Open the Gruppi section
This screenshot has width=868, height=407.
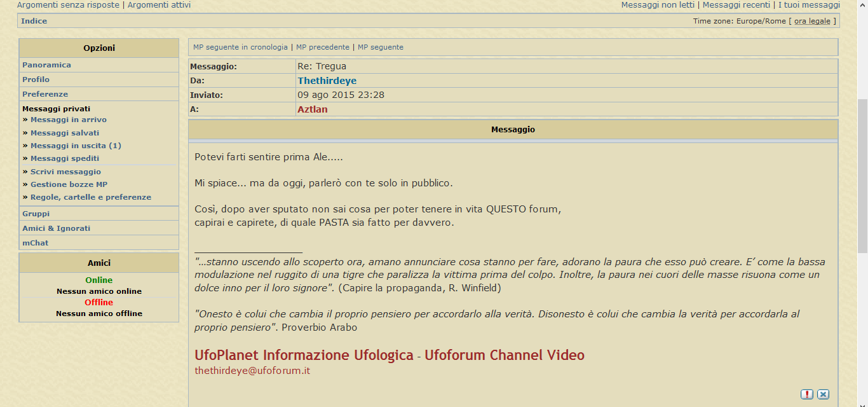click(x=36, y=214)
